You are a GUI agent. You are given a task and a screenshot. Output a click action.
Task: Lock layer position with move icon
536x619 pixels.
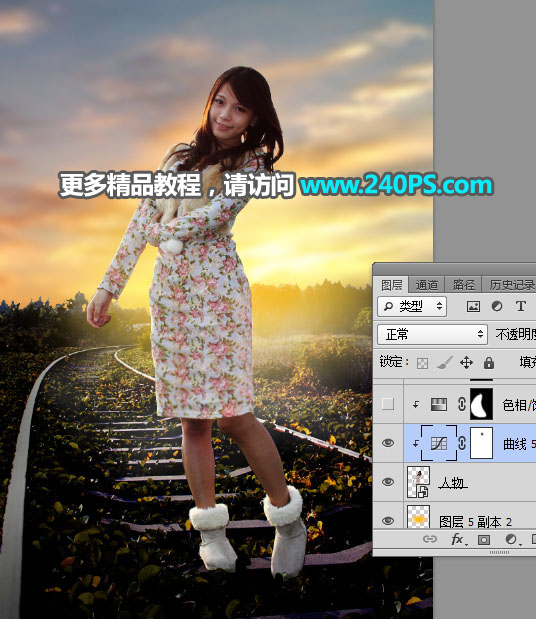point(466,362)
